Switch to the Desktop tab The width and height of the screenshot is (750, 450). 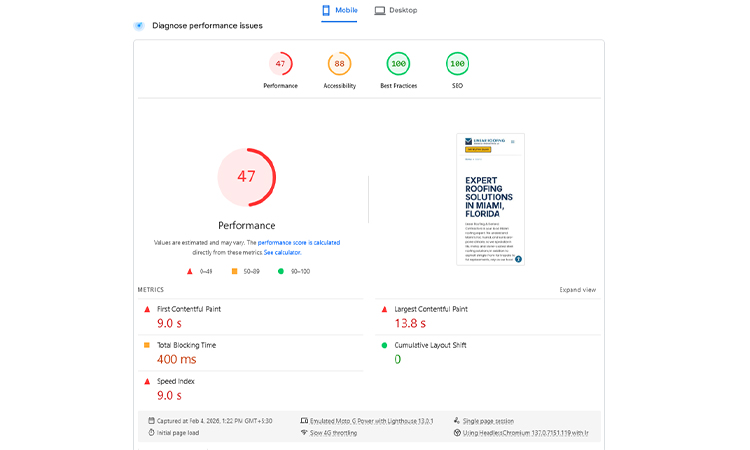[x=396, y=11]
